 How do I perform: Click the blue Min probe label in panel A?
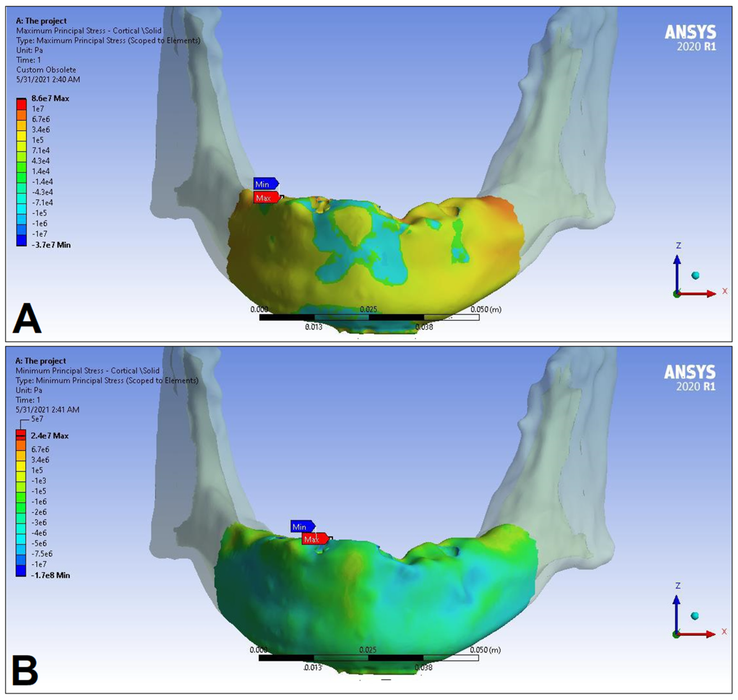click(x=264, y=184)
